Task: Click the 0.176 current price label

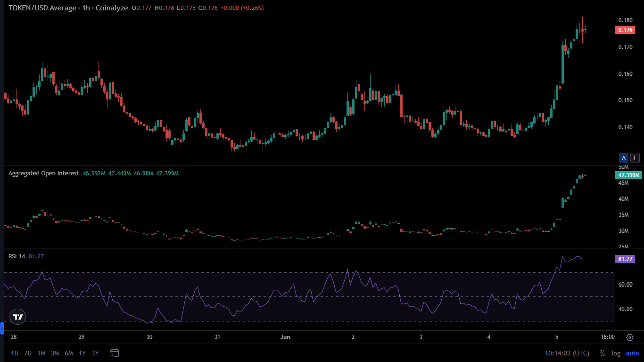Action: click(626, 30)
